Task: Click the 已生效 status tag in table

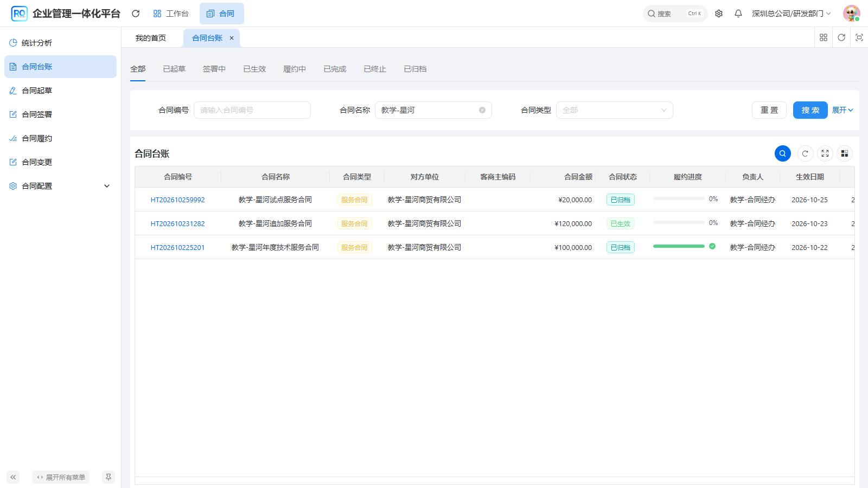Action: click(621, 223)
